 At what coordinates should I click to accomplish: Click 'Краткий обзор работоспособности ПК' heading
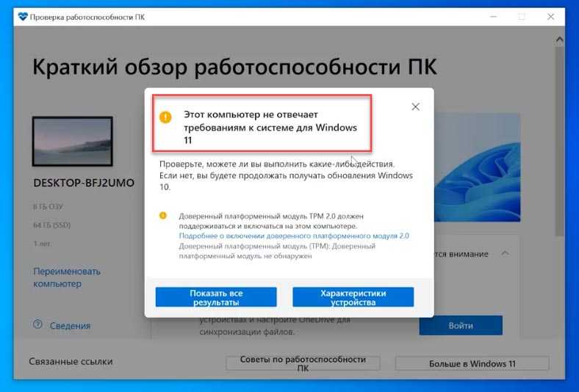(235, 68)
